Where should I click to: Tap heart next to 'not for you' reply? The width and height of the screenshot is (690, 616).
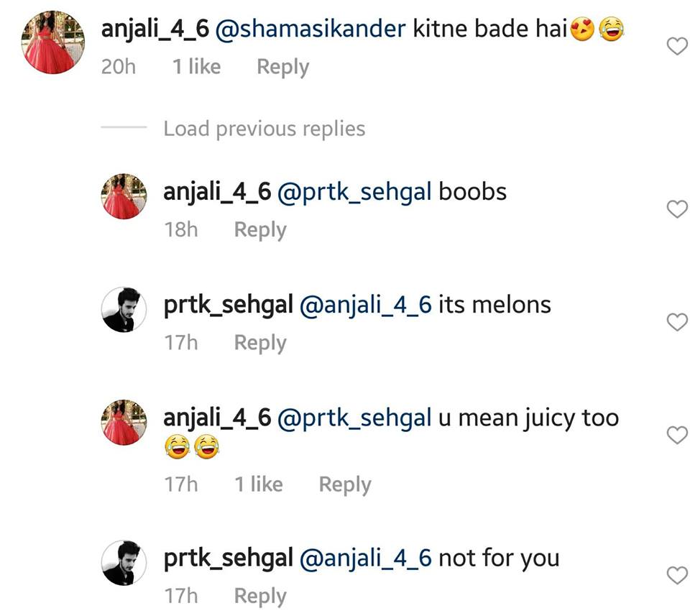tap(677, 576)
